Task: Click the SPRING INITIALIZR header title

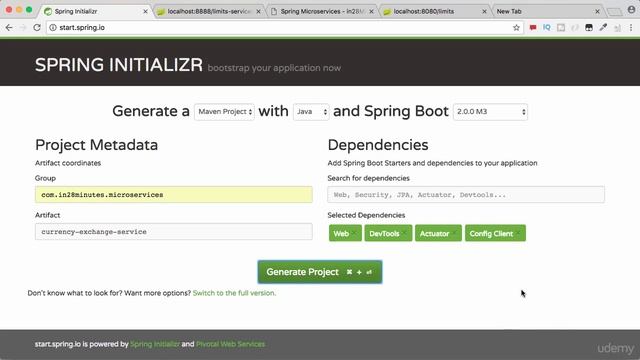Action: pos(119,65)
